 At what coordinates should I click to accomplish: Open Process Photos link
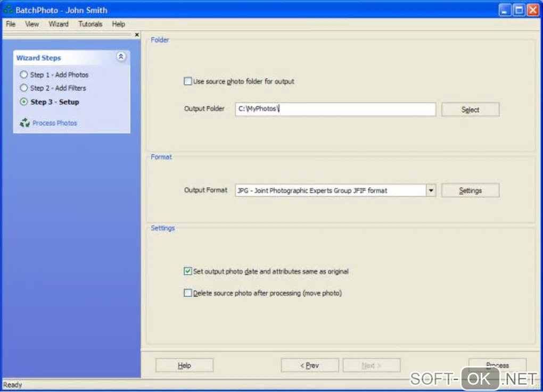pos(55,123)
